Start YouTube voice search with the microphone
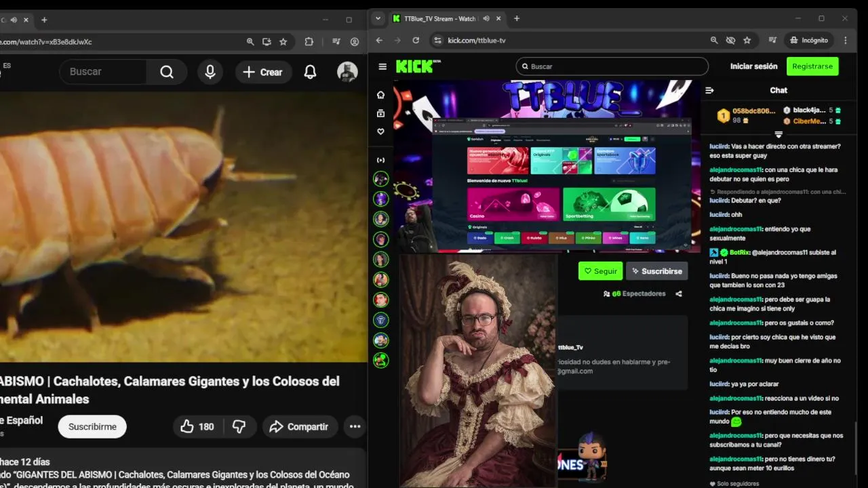 point(210,72)
